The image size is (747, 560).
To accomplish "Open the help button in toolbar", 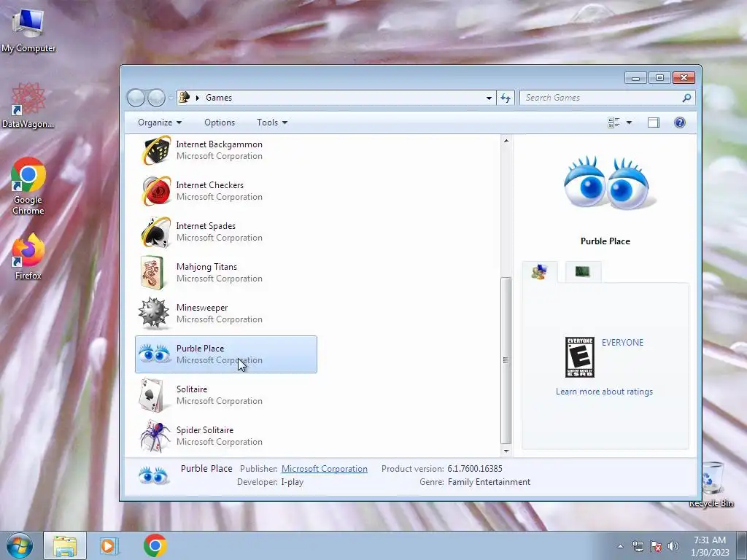I will tap(679, 122).
